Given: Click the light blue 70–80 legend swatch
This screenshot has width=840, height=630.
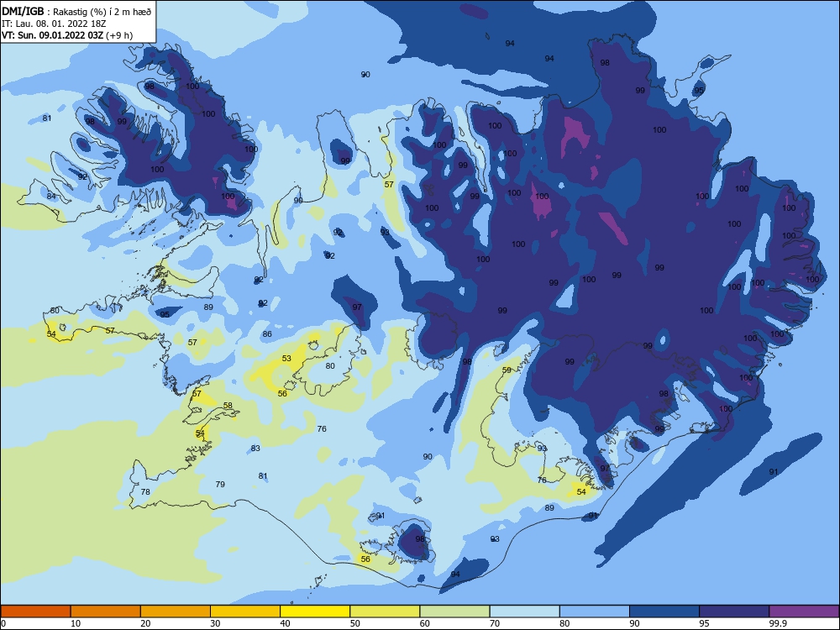Looking at the screenshot, I should [x=525, y=612].
